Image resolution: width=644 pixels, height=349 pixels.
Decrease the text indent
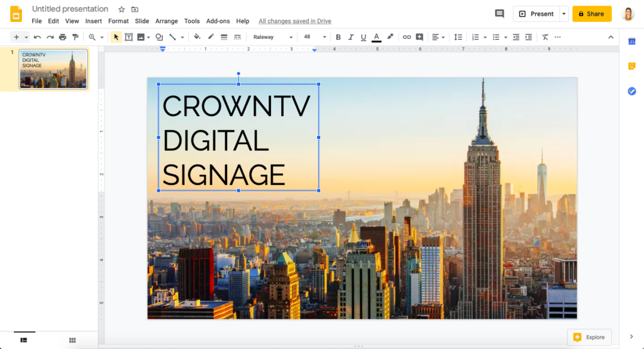(x=516, y=37)
